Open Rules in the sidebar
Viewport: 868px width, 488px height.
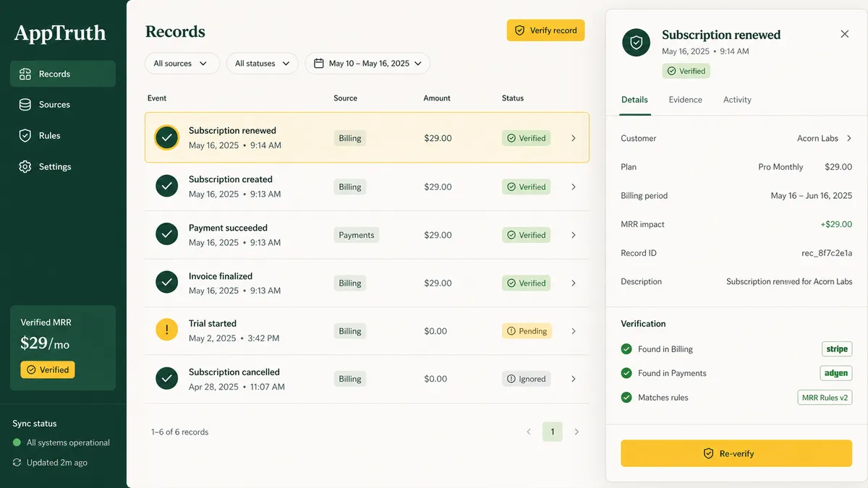click(x=62, y=136)
